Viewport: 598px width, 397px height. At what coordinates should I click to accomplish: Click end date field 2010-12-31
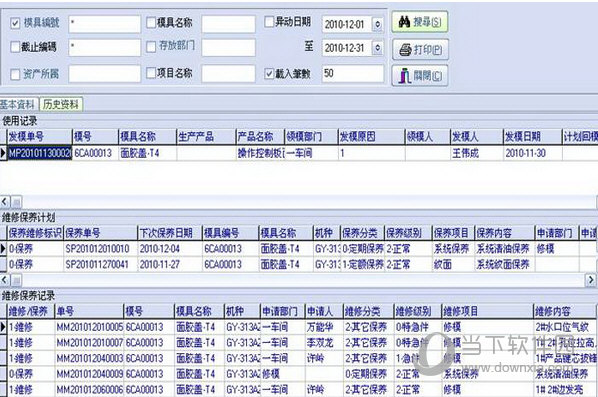tap(347, 48)
